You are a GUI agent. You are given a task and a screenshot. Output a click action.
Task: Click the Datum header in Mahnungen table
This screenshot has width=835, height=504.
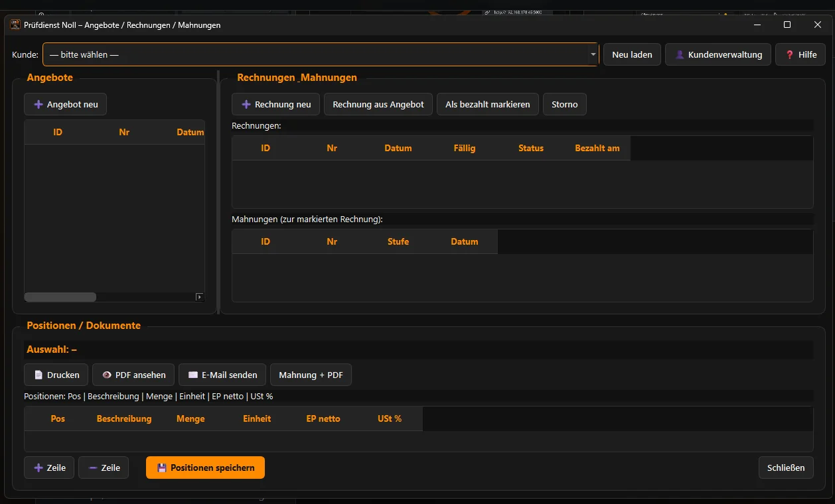tap(465, 241)
